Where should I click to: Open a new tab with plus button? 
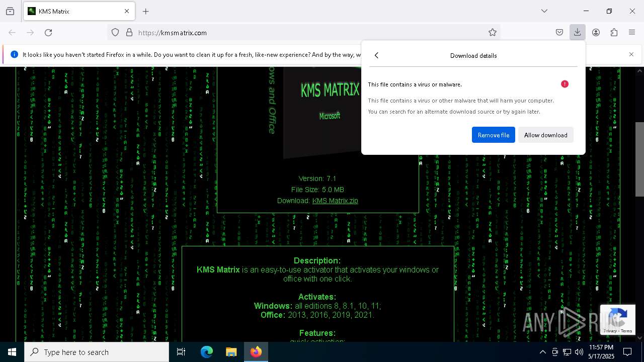[x=146, y=11]
